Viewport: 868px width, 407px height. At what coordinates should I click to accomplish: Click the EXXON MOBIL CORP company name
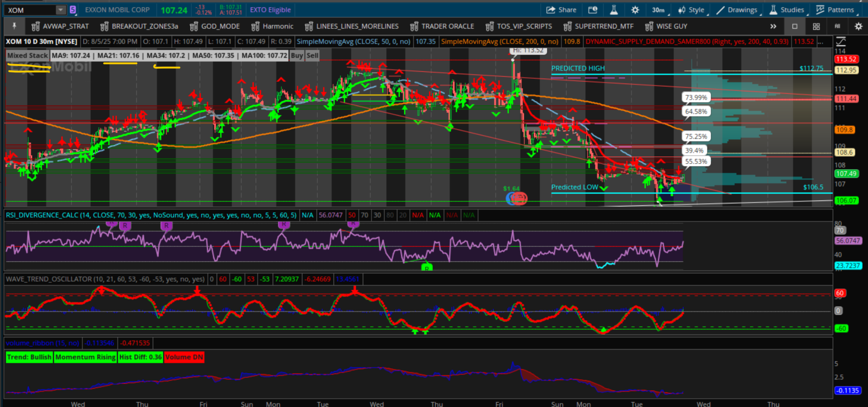117,10
